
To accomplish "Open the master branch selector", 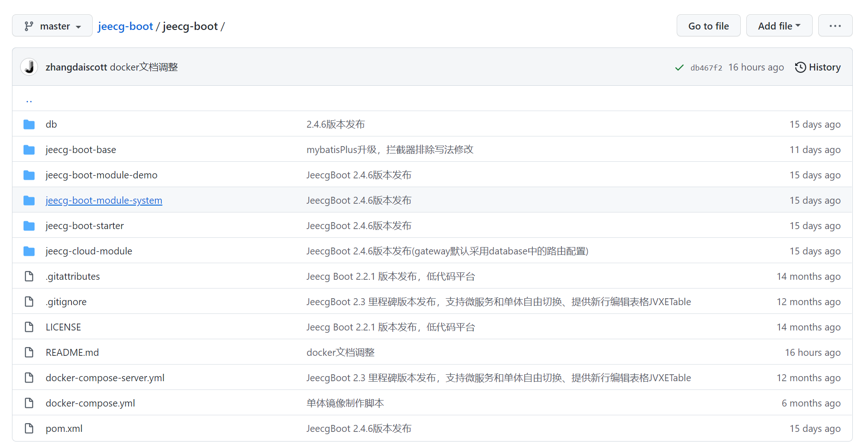I will point(52,26).
